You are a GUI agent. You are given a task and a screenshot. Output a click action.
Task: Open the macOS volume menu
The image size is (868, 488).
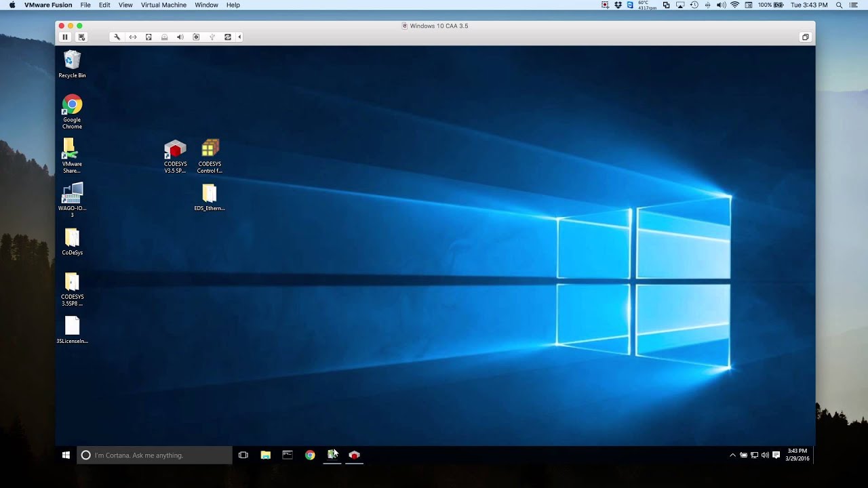click(x=721, y=5)
